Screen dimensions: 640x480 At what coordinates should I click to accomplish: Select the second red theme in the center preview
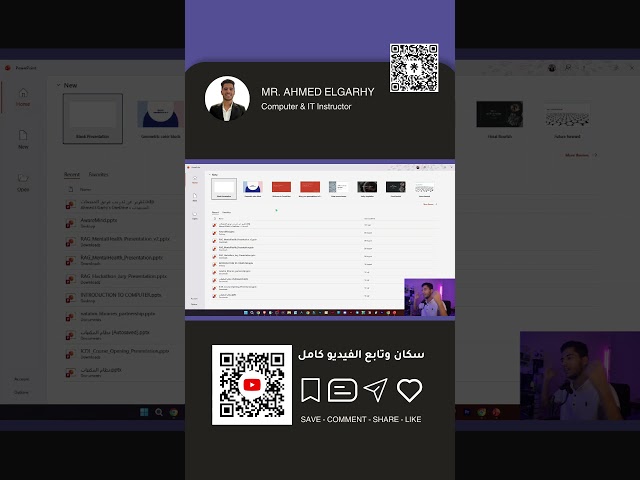(x=310, y=189)
